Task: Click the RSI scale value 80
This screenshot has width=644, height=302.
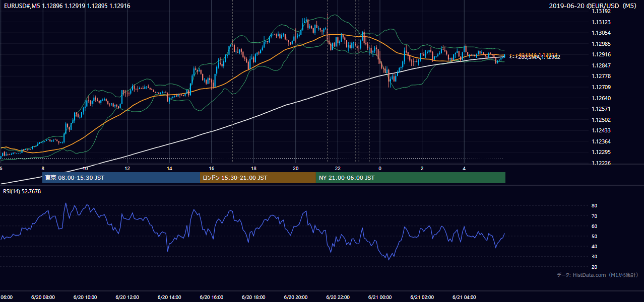Action: (595, 206)
